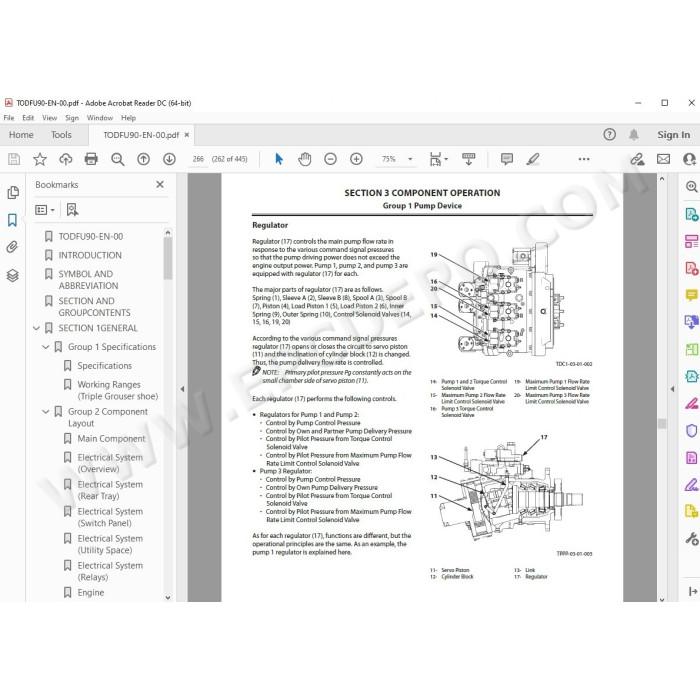The width and height of the screenshot is (700, 700).
Task: Click the Save file icon
Action: click(14, 159)
